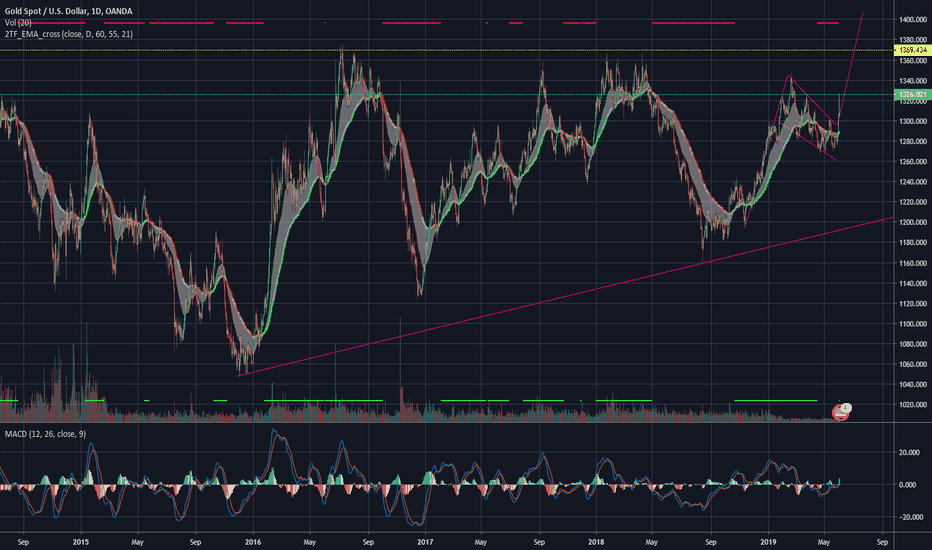The image size is (932, 550).
Task: Click the 1020.000 price axis value
Action: click(x=913, y=405)
